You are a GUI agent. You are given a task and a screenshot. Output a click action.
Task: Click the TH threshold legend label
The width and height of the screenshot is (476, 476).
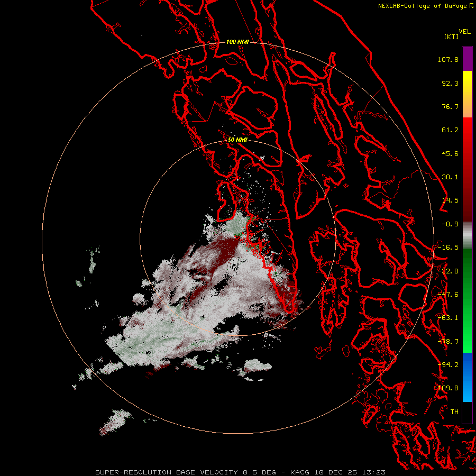point(454,412)
